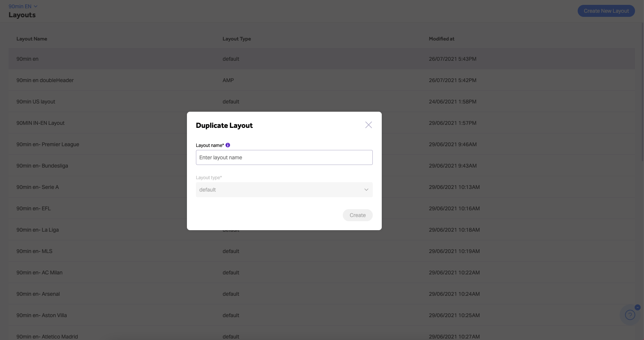Select the "90min en- Atletico Madrid" layout

[47, 337]
